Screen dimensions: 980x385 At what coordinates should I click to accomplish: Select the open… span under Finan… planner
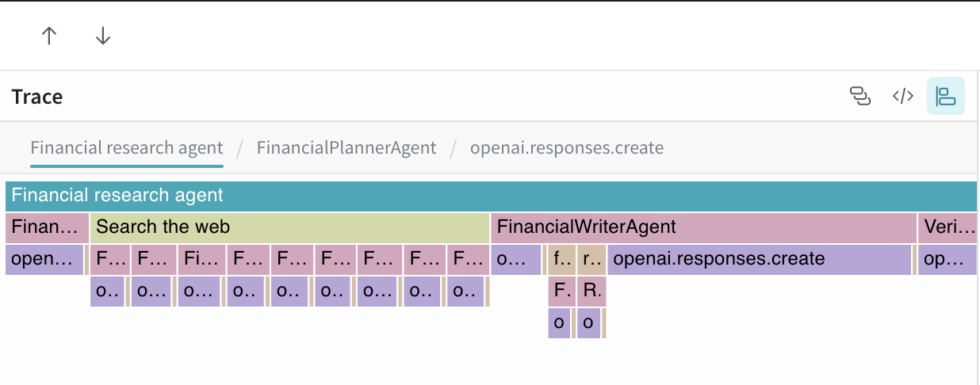pos(44,260)
